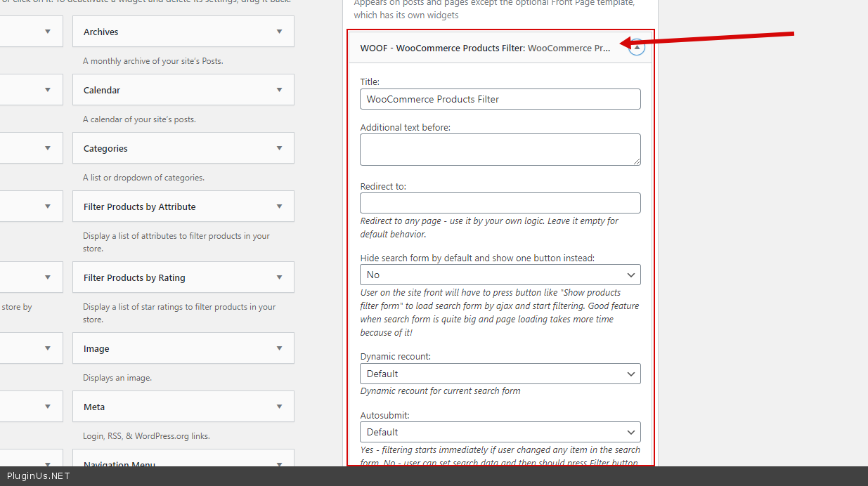Screen dimensions: 868x486
Task: Open the Autosubmit dropdown
Action: tap(500, 432)
